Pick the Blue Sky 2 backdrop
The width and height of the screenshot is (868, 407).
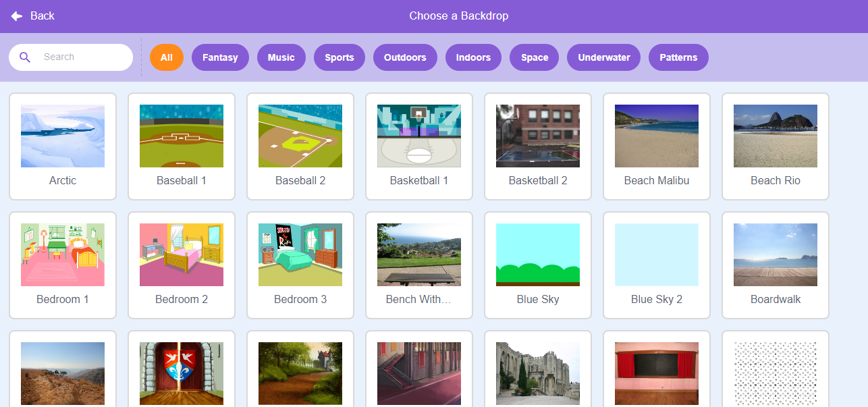(x=657, y=265)
